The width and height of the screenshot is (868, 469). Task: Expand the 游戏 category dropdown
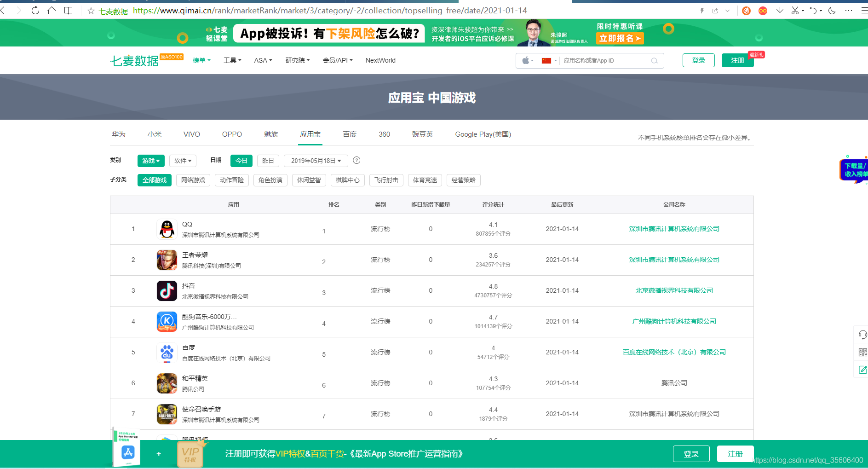pos(151,161)
